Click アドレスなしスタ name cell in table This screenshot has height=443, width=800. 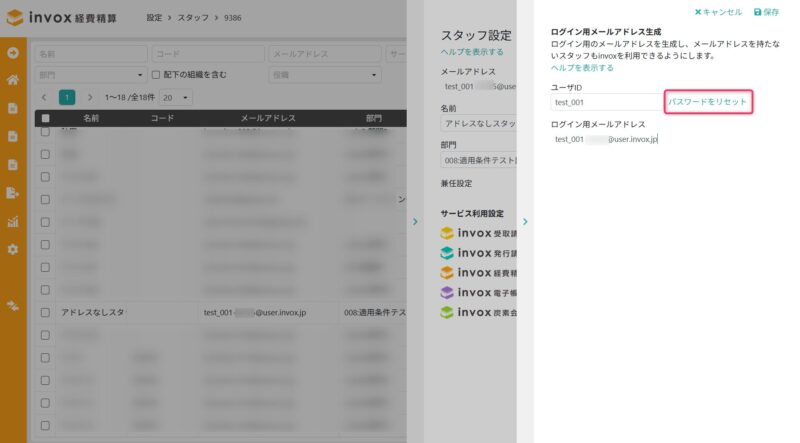(93, 312)
